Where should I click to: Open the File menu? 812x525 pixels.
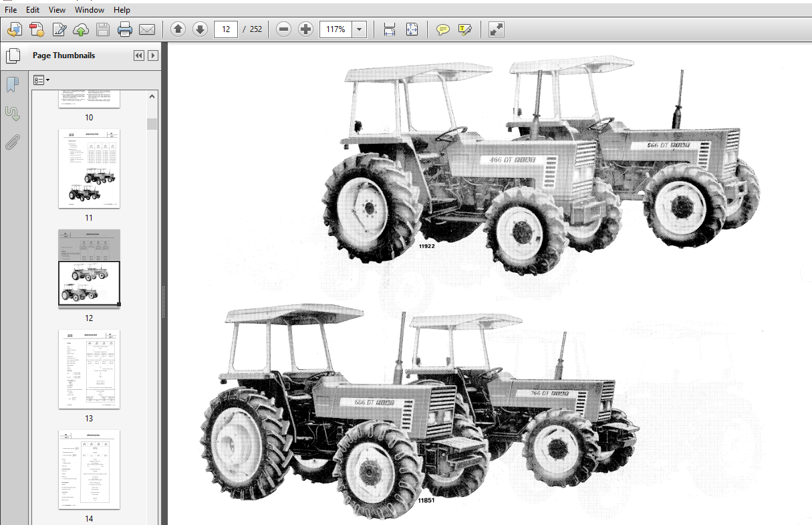(11, 10)
